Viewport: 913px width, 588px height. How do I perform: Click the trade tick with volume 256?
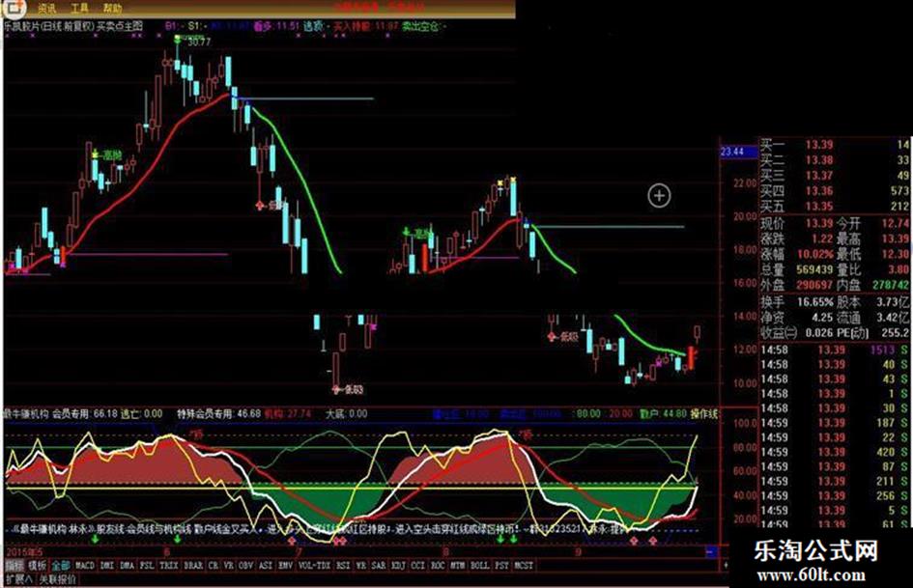coord(836,495)
